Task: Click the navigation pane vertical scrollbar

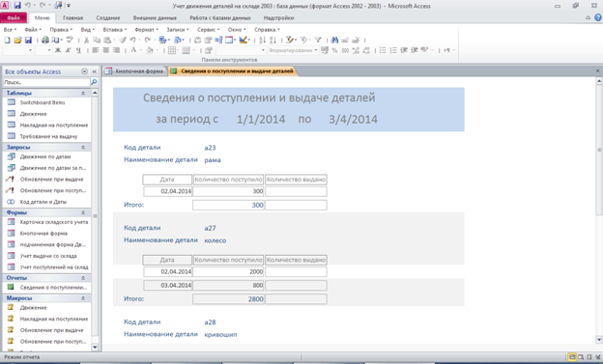Action: tap(95, 220)
